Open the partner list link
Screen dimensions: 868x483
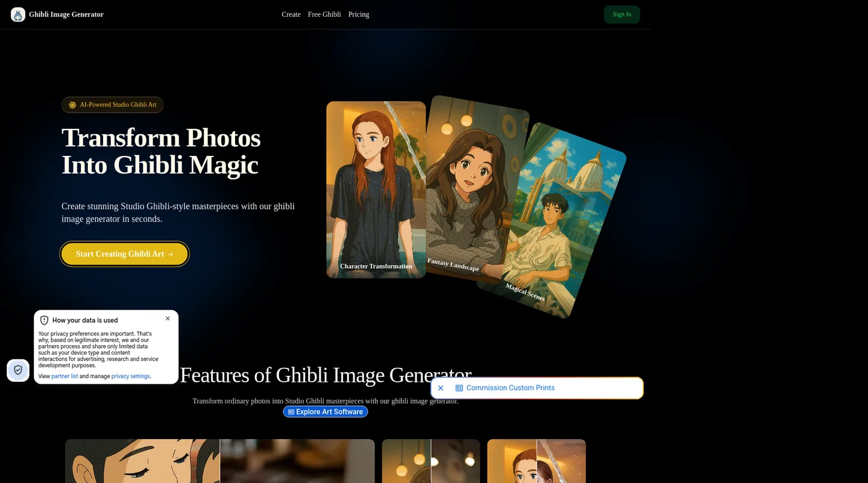[x=64, y=376]
